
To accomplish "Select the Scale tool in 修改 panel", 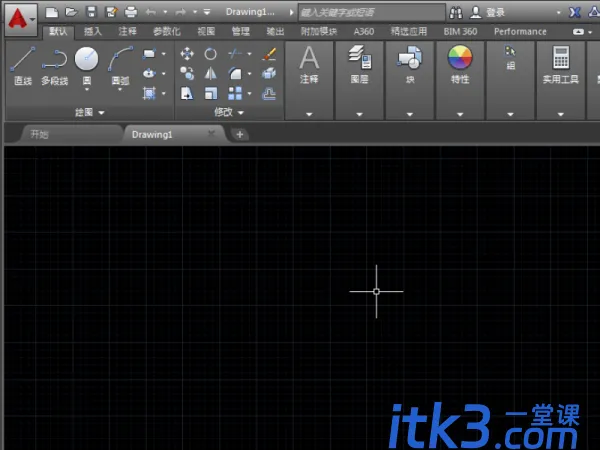I will point(210,93).
